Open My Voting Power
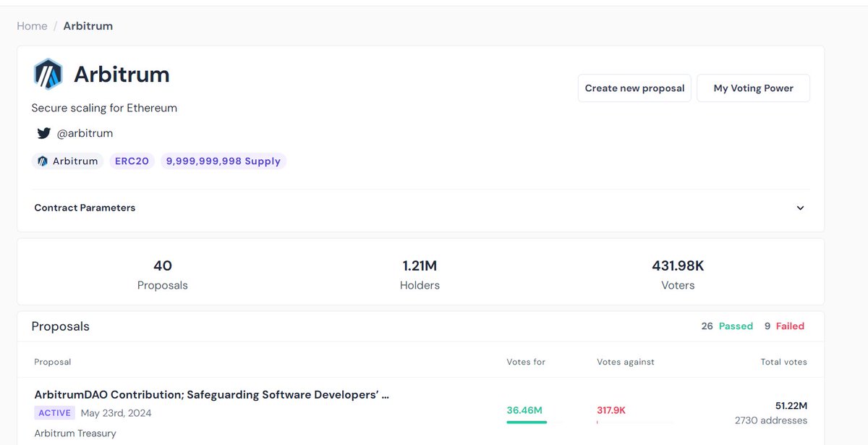 coord(753,88)
